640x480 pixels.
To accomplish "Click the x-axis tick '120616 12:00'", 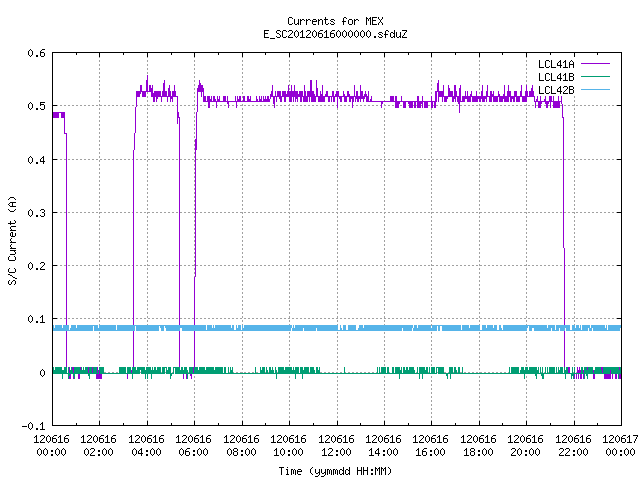I will coord(336,446).
